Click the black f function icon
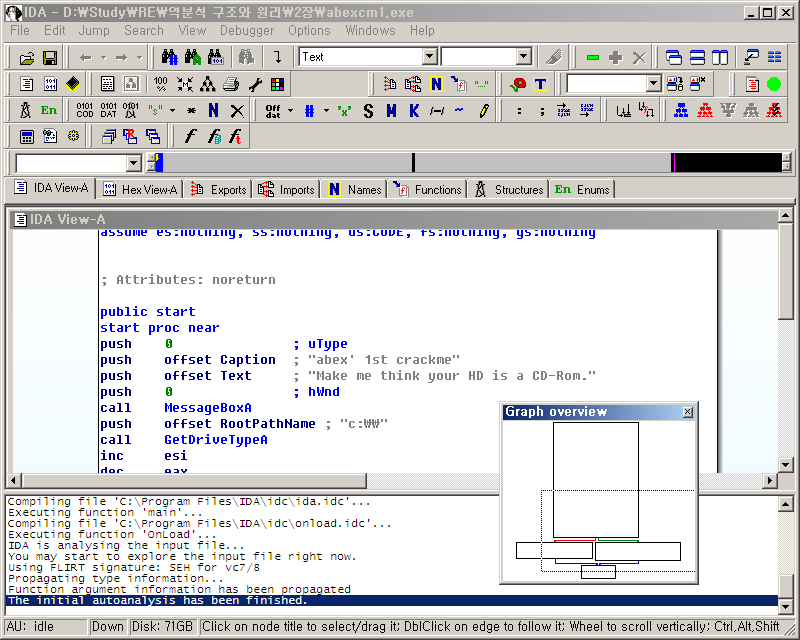This screenshot has width=800, height=640. 190,136
